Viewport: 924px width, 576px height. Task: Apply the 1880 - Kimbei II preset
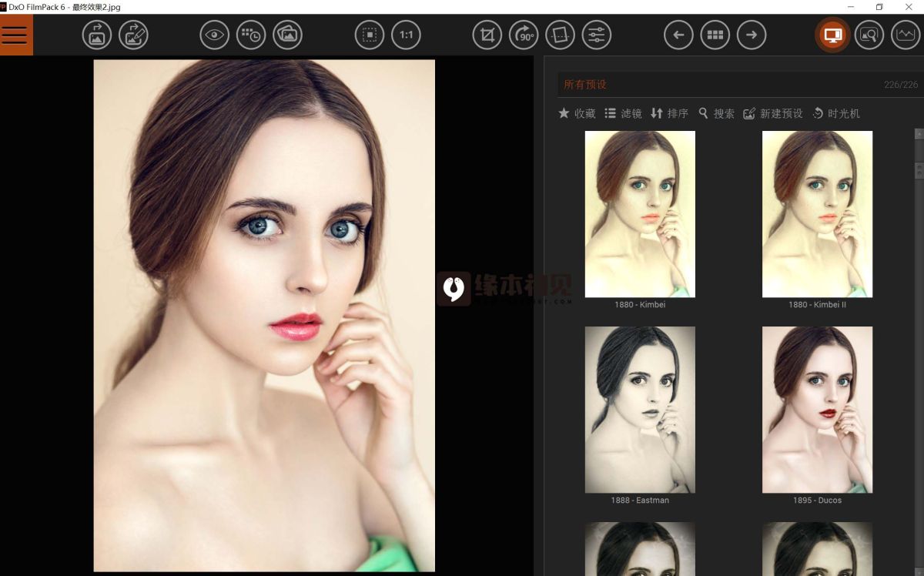pos(817,214)
